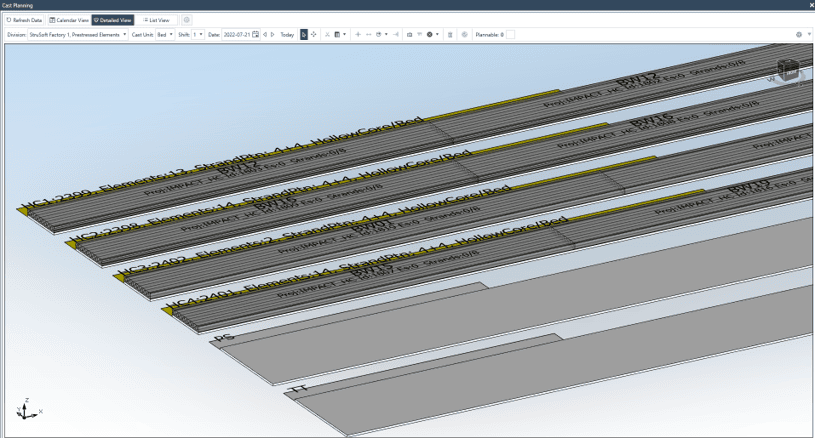The width and height of the screenshot is (815, 438).
Task: Go to previous date with left arrow
Action: pos(265,35)
